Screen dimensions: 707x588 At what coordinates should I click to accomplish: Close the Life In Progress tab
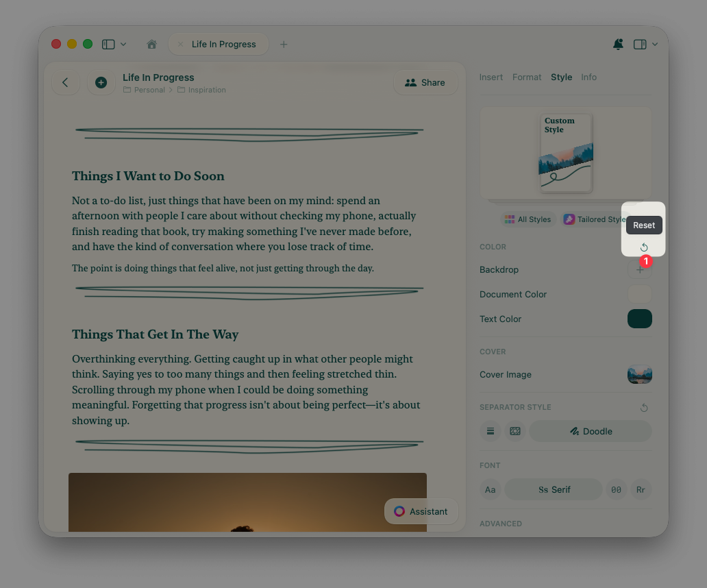click(x=180, y=44)
